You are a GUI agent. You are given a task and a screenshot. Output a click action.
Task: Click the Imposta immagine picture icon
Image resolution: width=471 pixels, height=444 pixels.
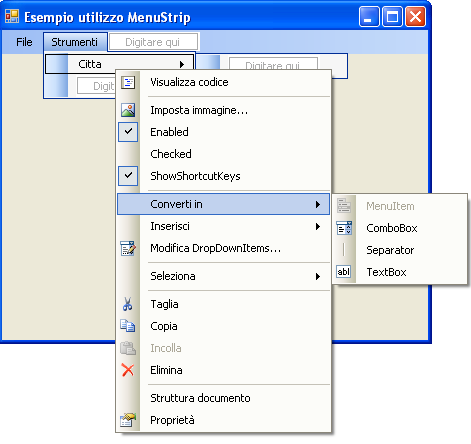coord(128,110)
